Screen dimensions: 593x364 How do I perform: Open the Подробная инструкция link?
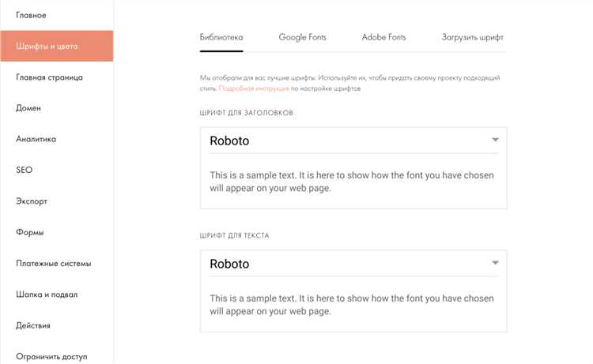point(254,88)
